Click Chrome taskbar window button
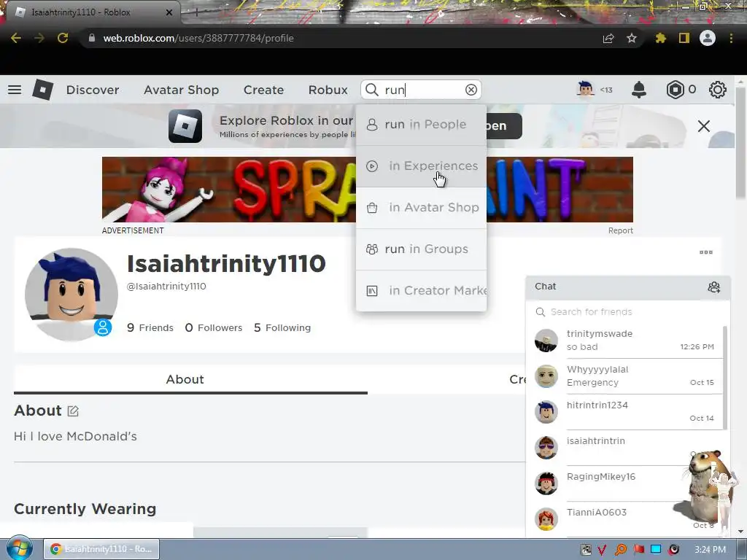The height and width of the screenshot is (560, 747). [101, 549]
